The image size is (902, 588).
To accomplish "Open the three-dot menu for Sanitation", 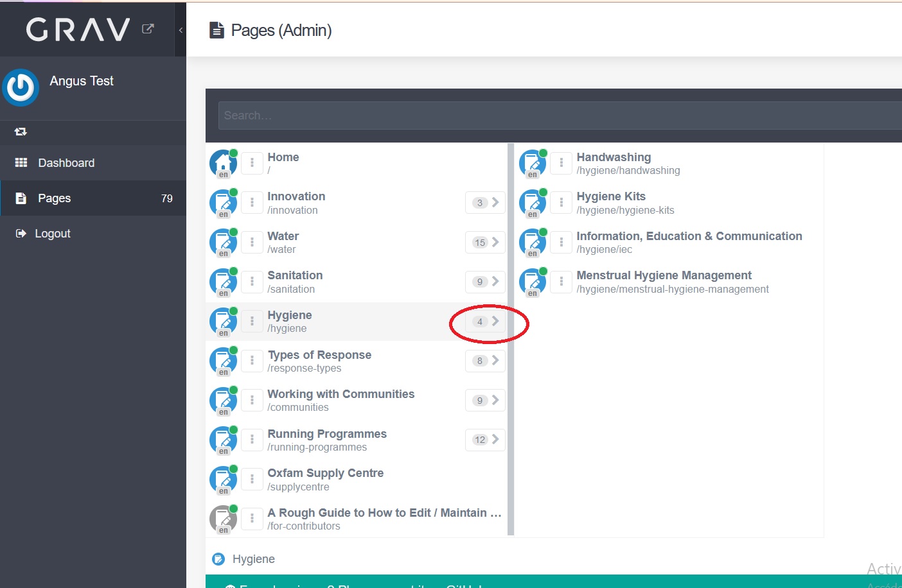I will click(x=252, y=282).
